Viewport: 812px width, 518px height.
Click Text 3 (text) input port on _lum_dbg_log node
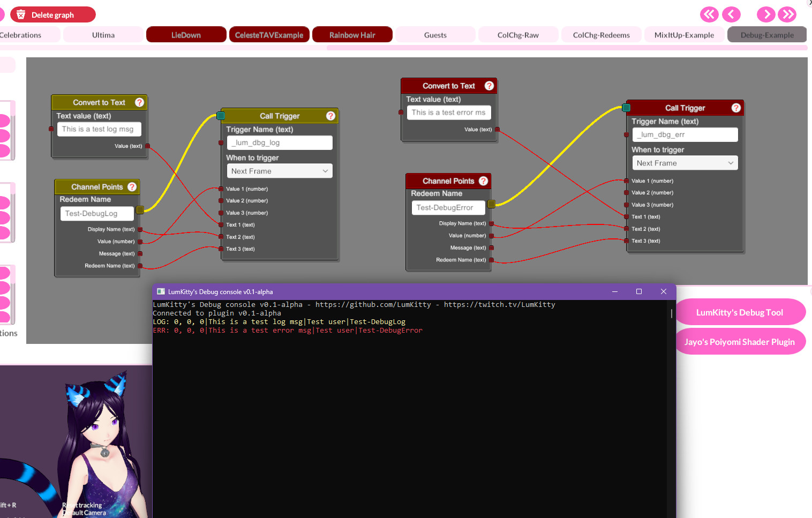click(221, 249)
